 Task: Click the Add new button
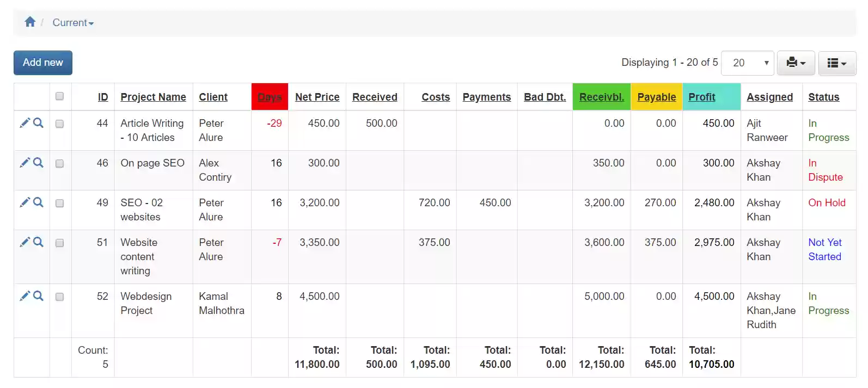click(x=43, y=63)
